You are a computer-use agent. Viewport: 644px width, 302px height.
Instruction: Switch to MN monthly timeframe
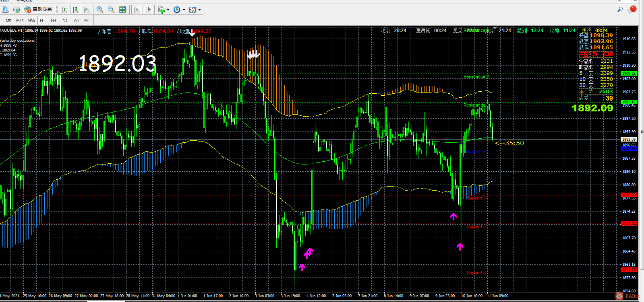point(87,21)
